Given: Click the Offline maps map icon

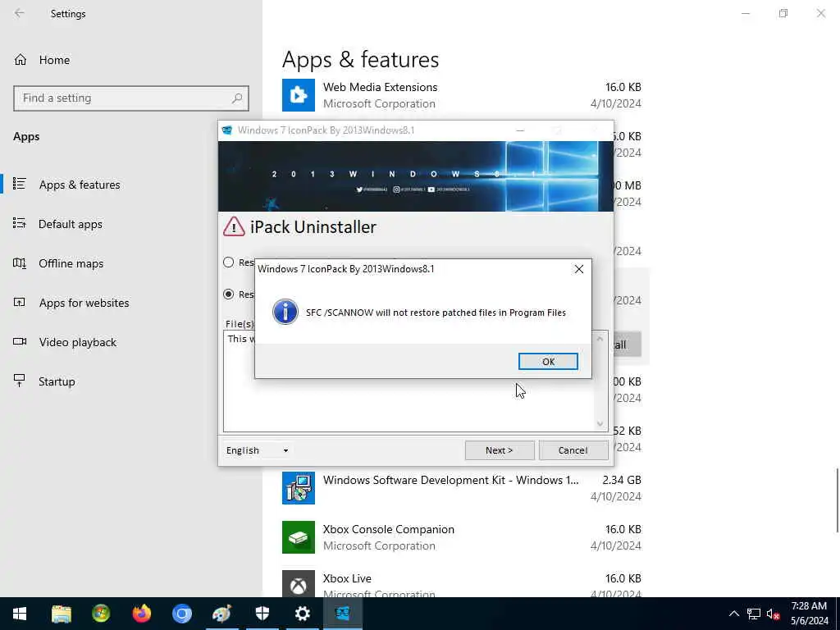Looking at the screenshot, I should pos(20,263).
